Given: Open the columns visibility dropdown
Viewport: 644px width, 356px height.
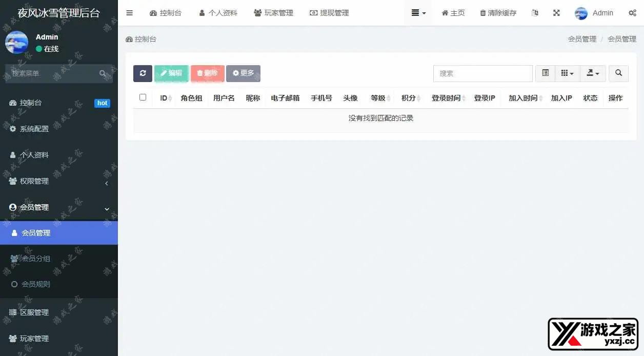Looking at the screenshot, I should (567, 73).
